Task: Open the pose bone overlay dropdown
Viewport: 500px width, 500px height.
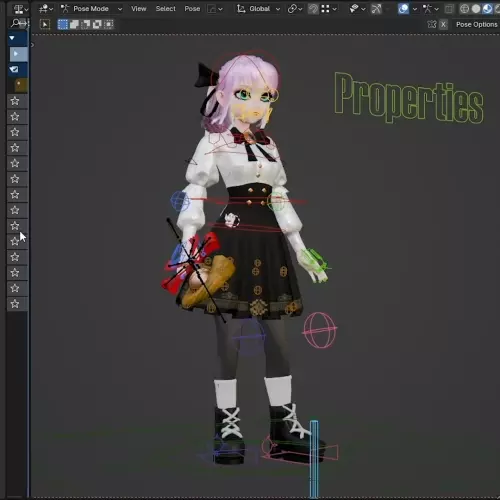Action: click(430, 9)
